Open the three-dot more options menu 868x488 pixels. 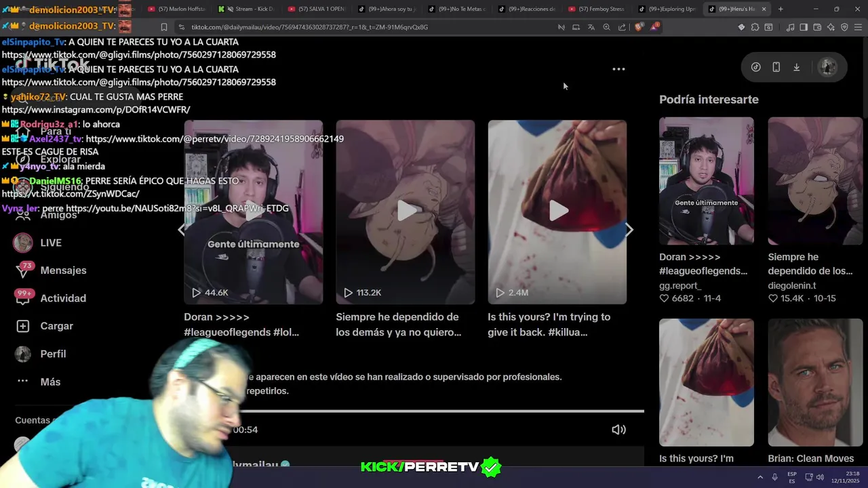(618, 69)
